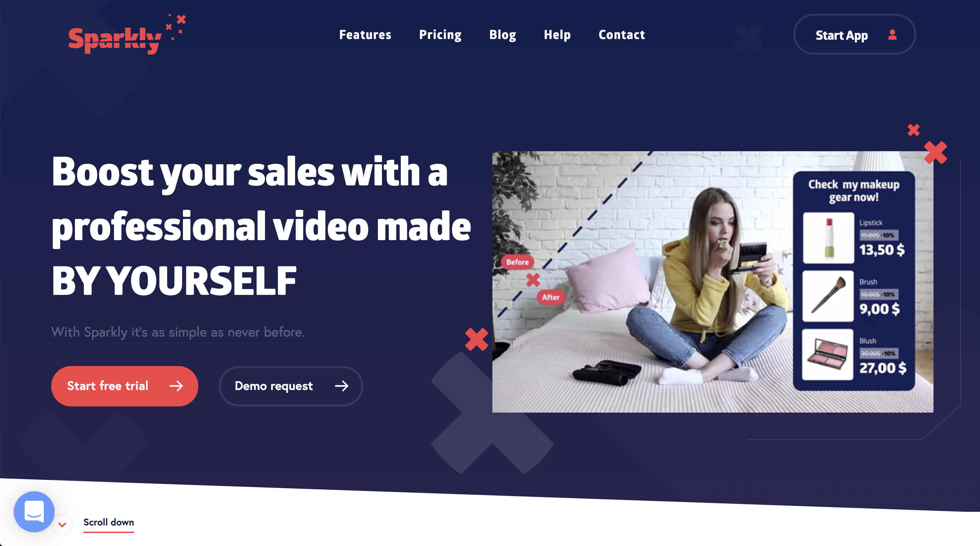Click the Scroll down link
The width and height of the screenshot is (980, 546).
(x=108, y=522)
